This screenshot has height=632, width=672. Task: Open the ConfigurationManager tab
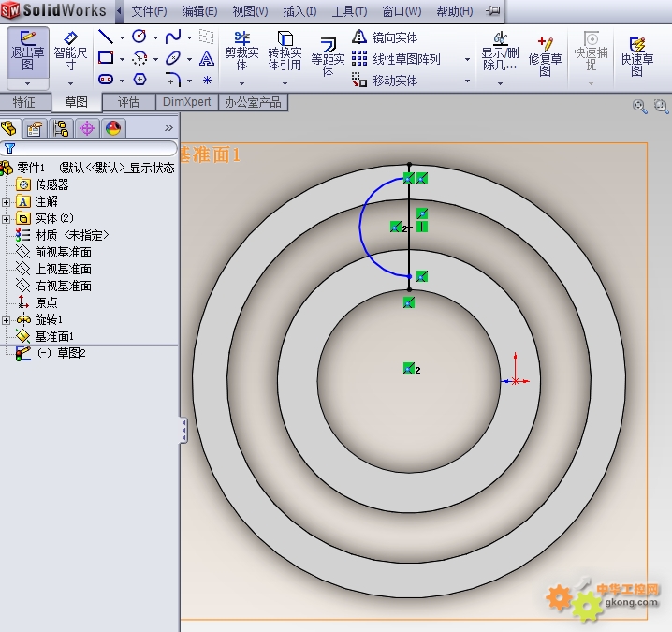[x=61, y=128]
